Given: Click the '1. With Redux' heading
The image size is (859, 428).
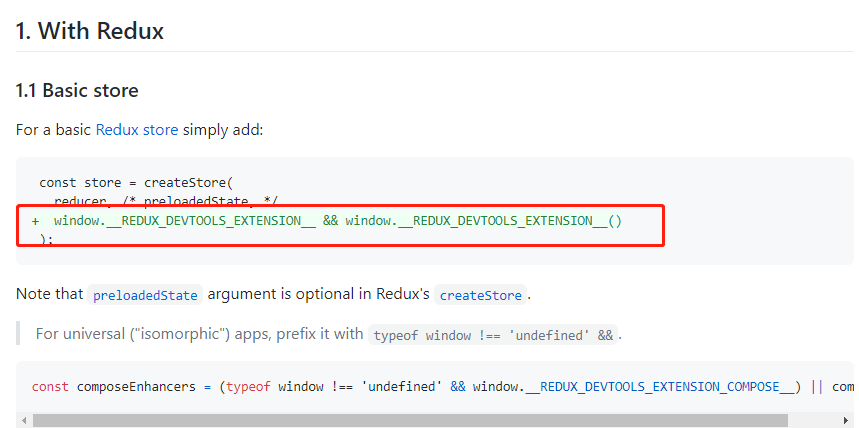Looking at the screenshot, I should pos(90,31).
